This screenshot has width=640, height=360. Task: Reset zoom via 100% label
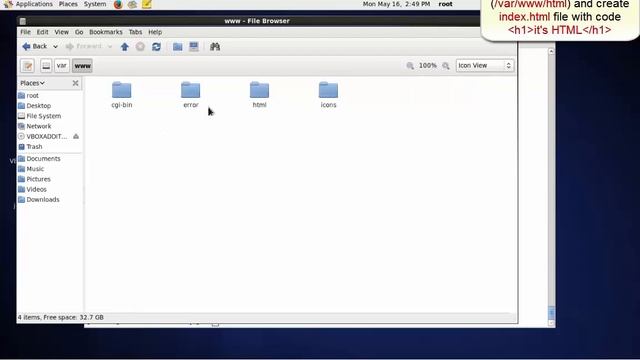[x=428, y=66]
